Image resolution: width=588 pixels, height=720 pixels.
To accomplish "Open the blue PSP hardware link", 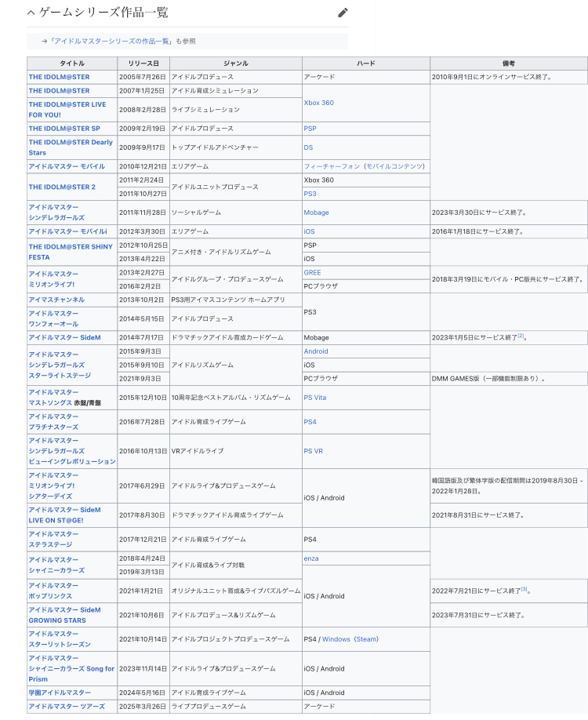I will (x=310, y=129).
